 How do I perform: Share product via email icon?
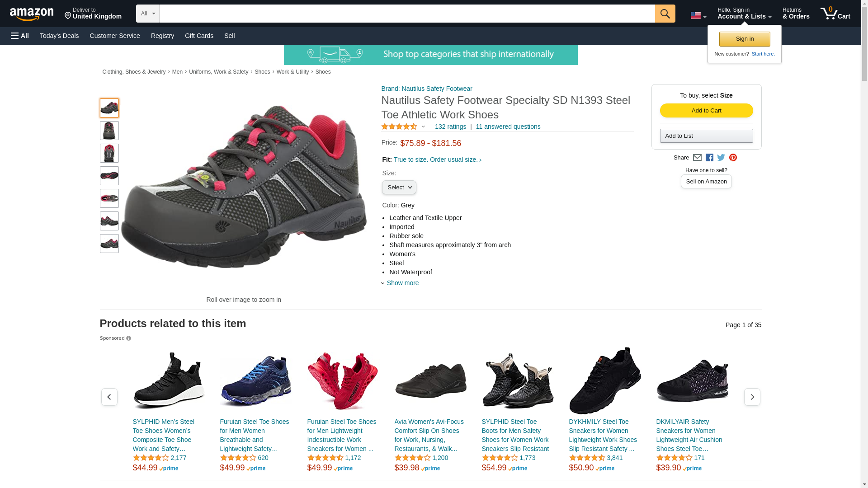697,158
